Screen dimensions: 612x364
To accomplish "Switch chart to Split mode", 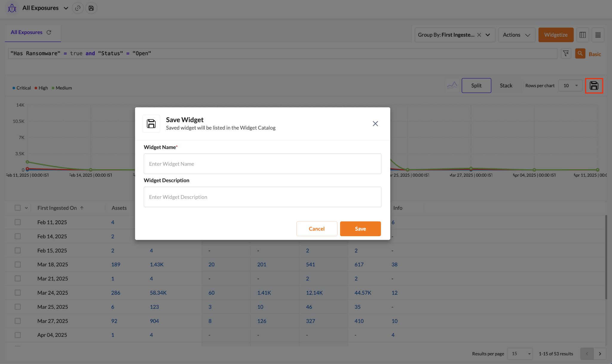I will click(x=476, y=85).
